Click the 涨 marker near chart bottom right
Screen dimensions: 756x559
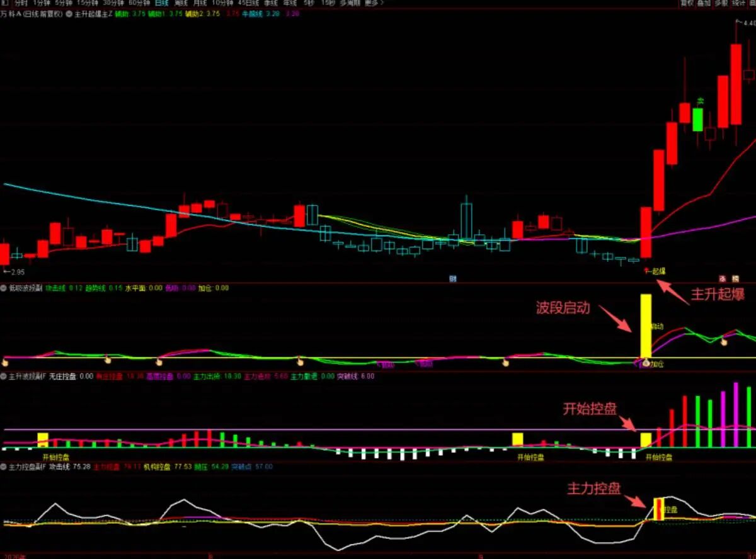[x=723, y=278]
